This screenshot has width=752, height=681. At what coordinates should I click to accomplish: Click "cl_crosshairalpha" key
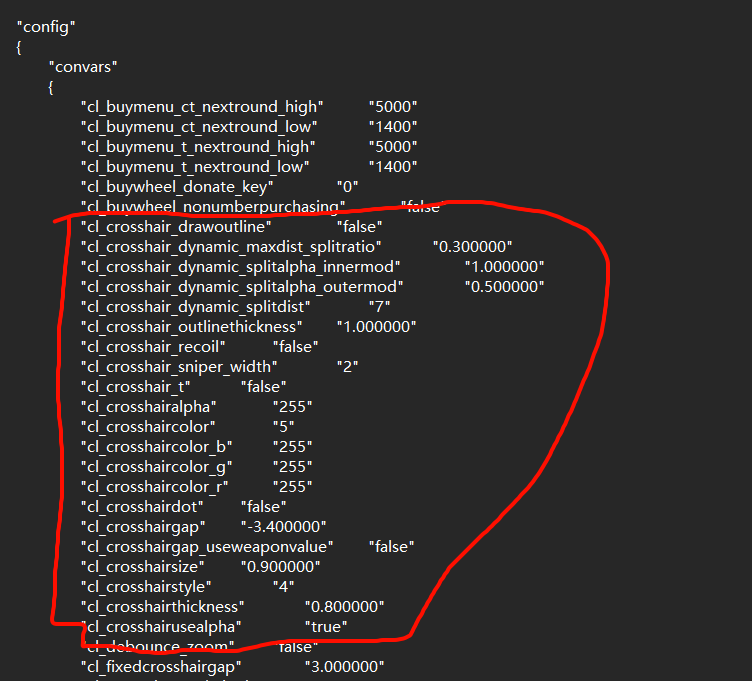pos(149,407)
